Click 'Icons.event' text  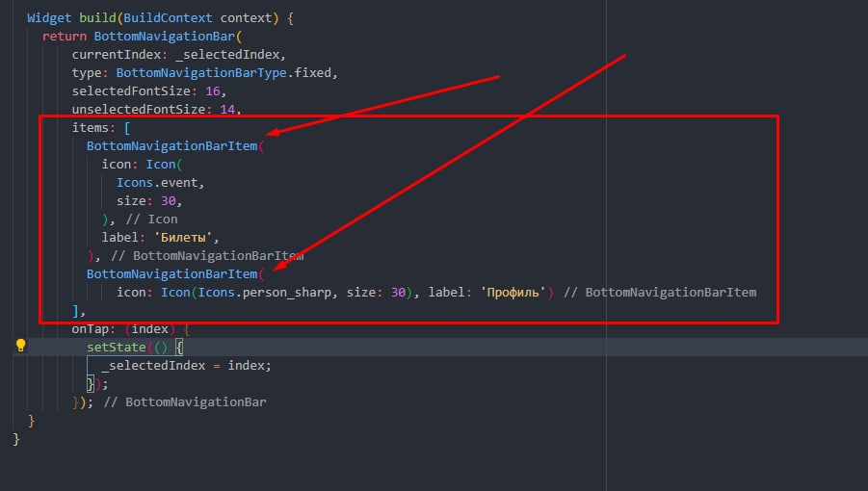point(157,182)
